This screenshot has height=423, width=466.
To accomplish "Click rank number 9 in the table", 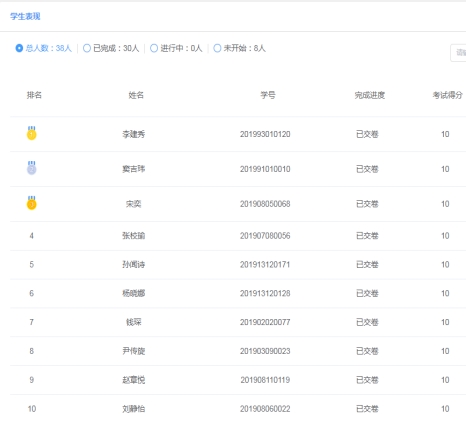I will point(32,380).
